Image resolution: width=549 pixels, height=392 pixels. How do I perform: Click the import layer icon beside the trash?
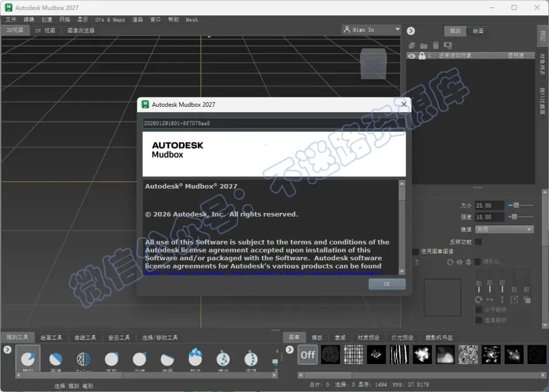coord(447,46)
